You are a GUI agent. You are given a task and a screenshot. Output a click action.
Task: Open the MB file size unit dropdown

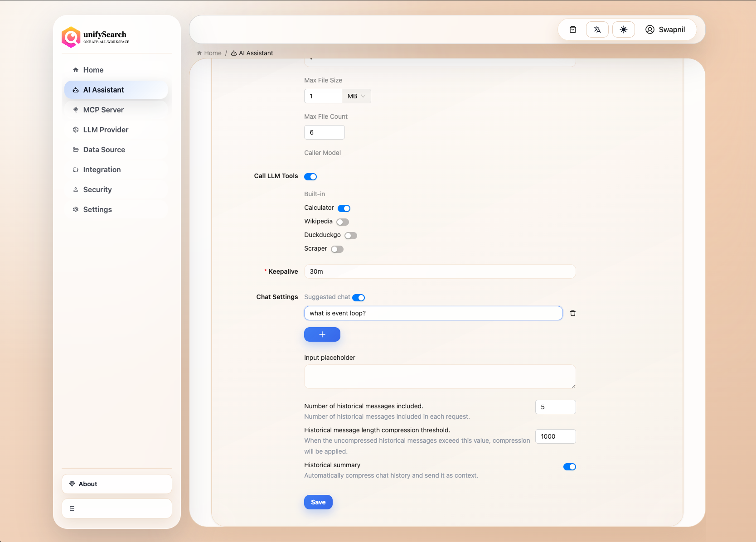(x=356, y=96)
